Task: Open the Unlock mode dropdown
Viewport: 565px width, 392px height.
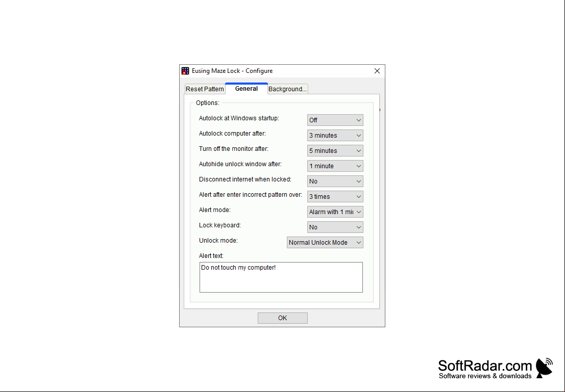Action: point(325,243)
